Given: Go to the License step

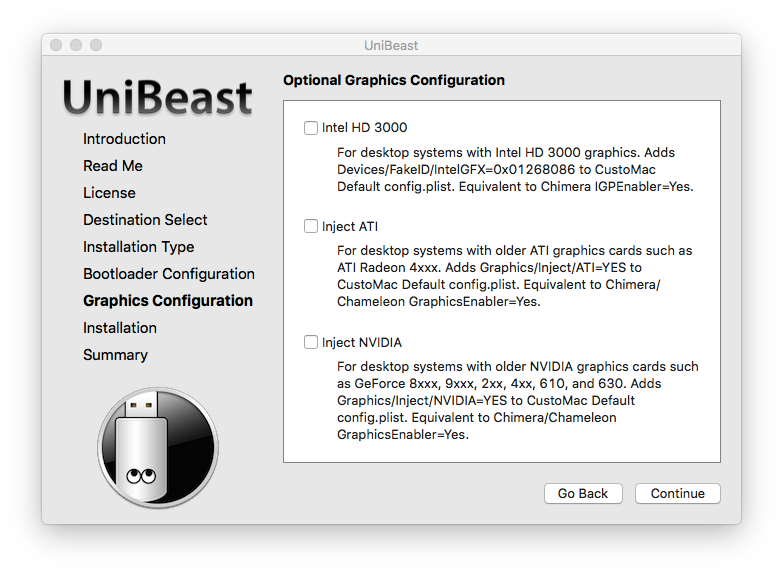Looking at the screenshot, I should tap(109, 193).
